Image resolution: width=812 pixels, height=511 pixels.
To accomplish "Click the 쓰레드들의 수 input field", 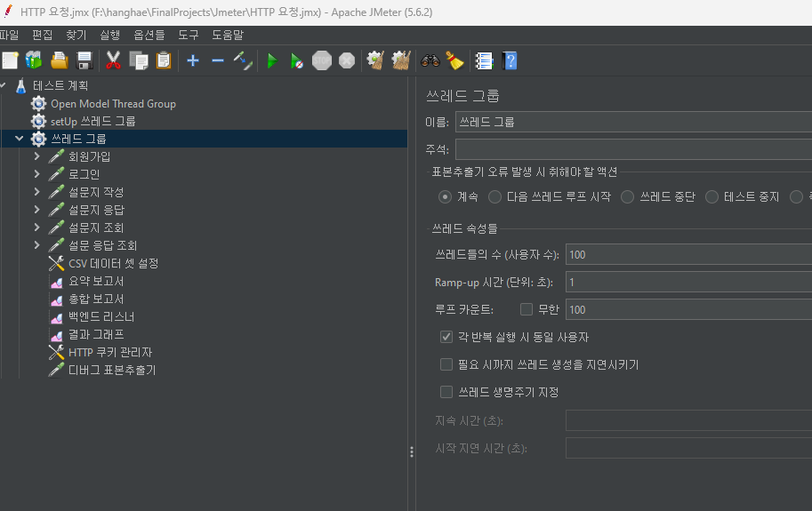I will pos(688,254).
